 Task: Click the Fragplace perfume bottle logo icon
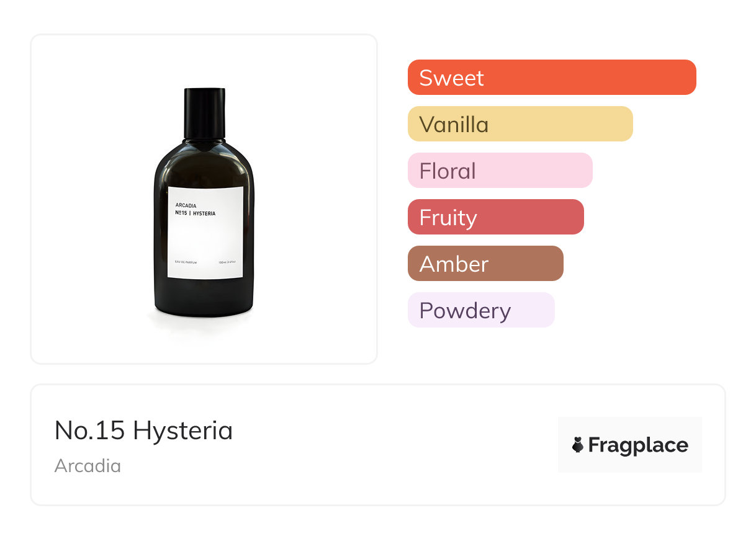578,445
